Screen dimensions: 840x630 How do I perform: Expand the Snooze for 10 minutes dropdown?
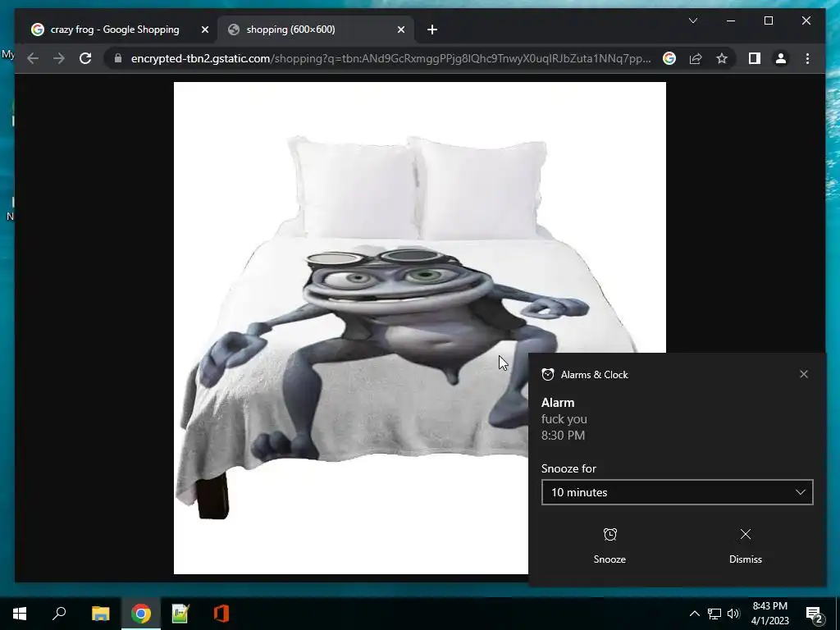click(677, 492)
